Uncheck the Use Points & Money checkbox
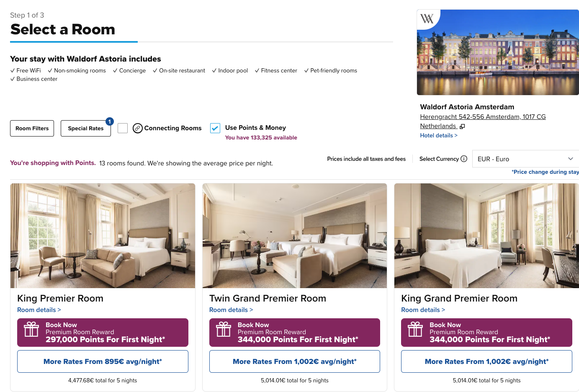Viewport: 579px width, 392px height. pyautogui.click(x=215, y=128)
